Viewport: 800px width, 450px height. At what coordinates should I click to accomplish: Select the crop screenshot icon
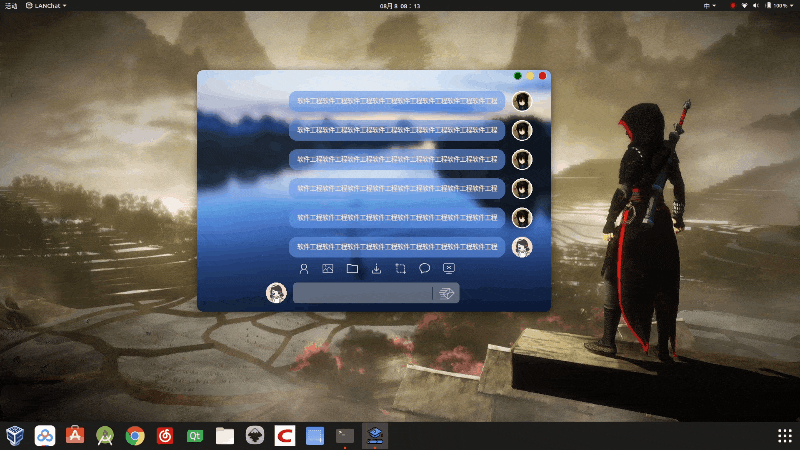click(401, 268)
